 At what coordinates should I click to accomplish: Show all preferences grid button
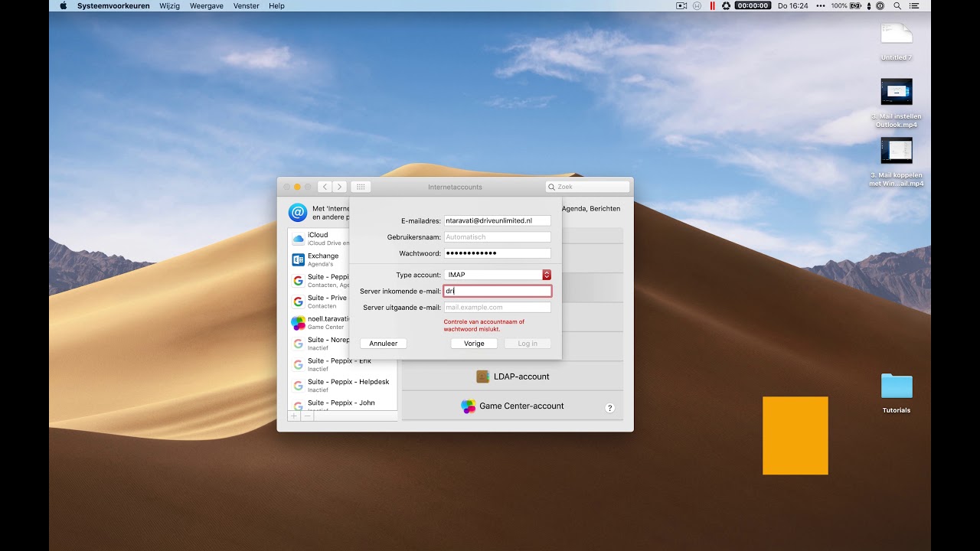pos(361,187)
